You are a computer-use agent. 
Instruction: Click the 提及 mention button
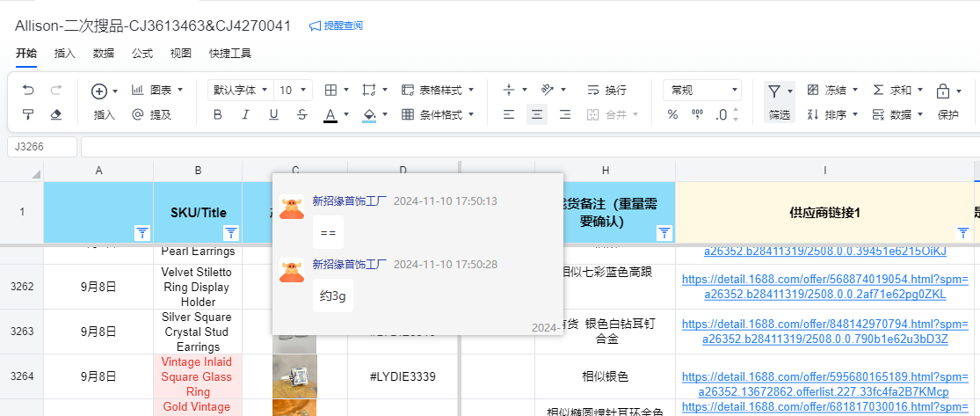(151, 114)
